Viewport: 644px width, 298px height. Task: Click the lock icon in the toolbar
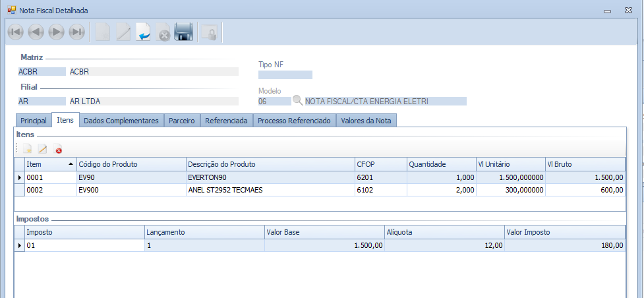coord(209,32)
